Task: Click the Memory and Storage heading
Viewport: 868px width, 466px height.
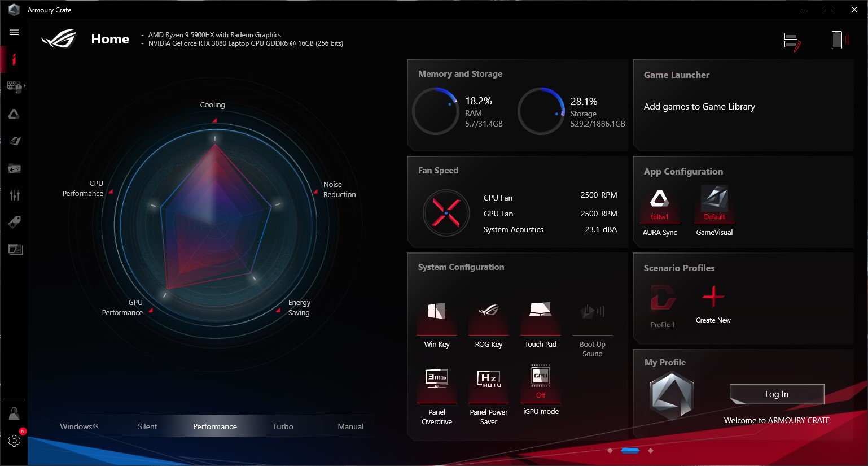Action: point(460,74)
